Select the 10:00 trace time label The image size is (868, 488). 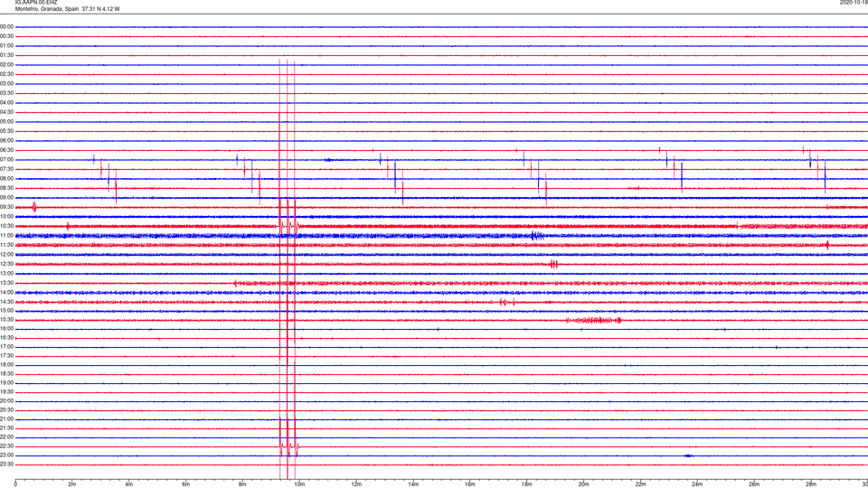pos(6,216)
